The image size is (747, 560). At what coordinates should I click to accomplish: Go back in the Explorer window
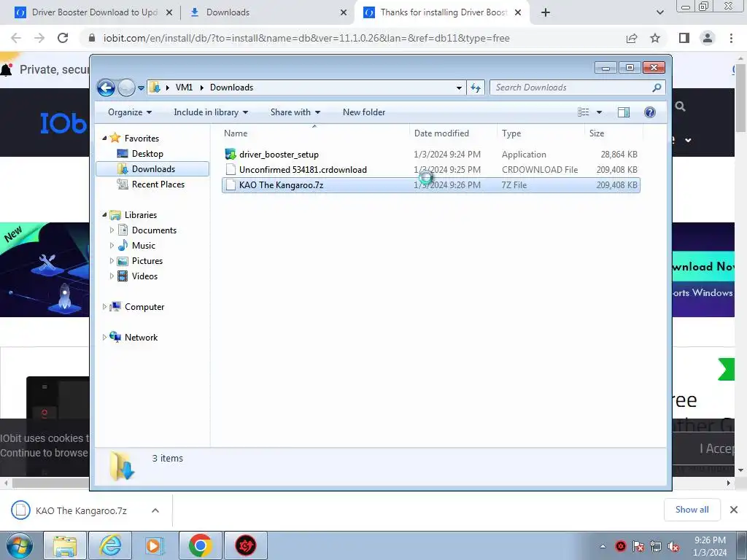pyautogui.click(x=106, y=87)
